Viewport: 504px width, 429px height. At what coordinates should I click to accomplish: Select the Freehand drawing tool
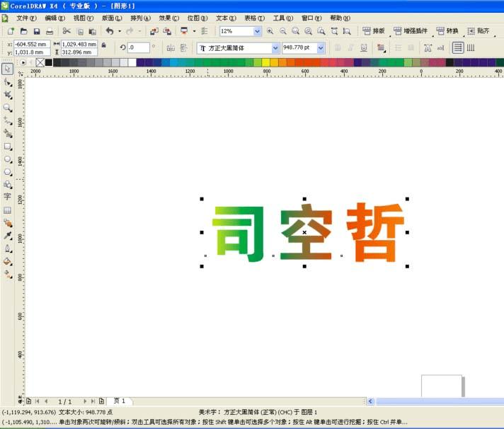tap(7, 121)
